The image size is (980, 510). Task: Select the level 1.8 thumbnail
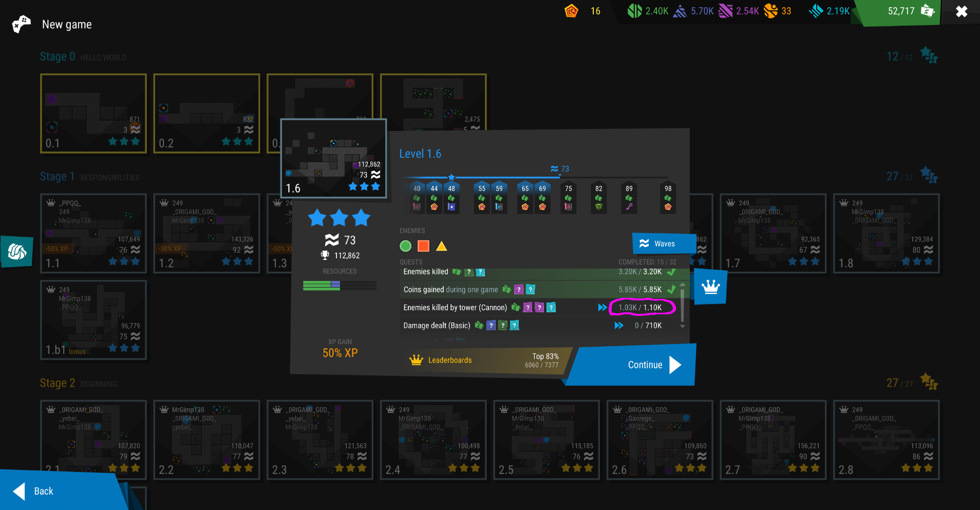click(x=886, y=234)
